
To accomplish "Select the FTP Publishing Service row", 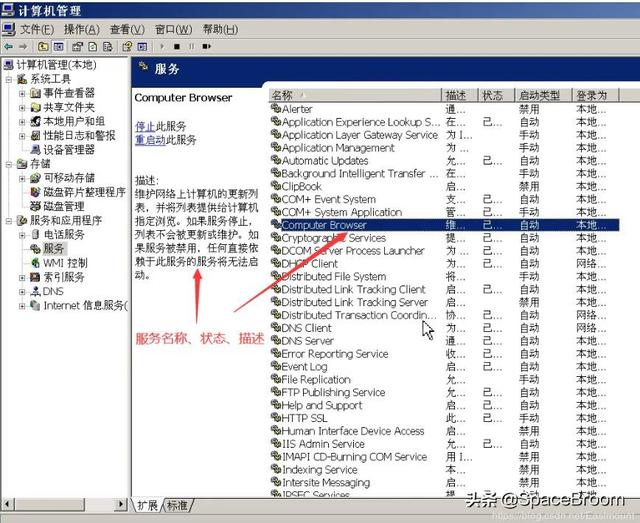I will coord(444,392).
